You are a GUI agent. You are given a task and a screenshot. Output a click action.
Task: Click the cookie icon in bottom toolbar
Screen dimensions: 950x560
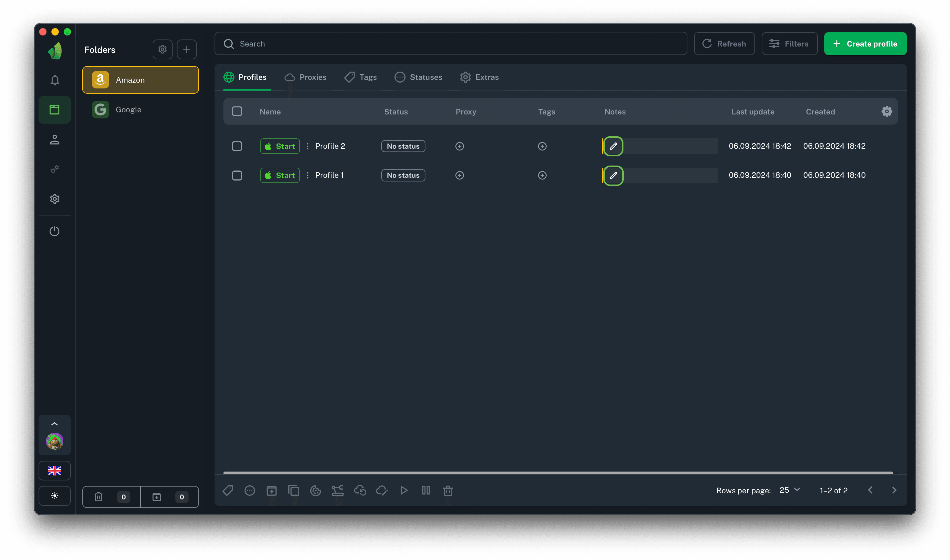click(316, 491)
